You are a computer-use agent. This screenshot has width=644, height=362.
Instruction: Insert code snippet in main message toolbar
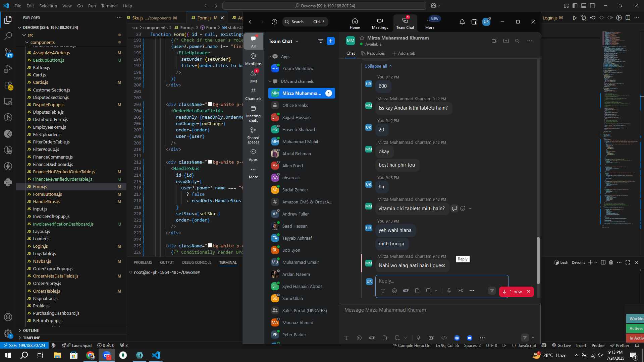444,338
